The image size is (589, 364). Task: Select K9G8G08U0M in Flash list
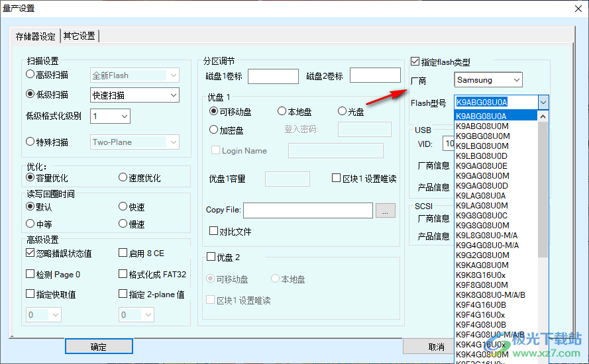coord(496,226)
